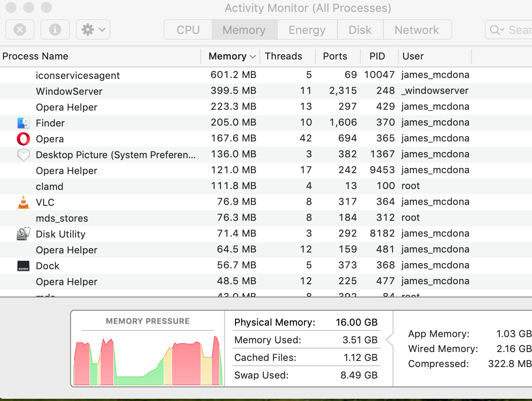The image size is (532, 401).
Task: Click the Dock process icon
Action: (23, 266)
